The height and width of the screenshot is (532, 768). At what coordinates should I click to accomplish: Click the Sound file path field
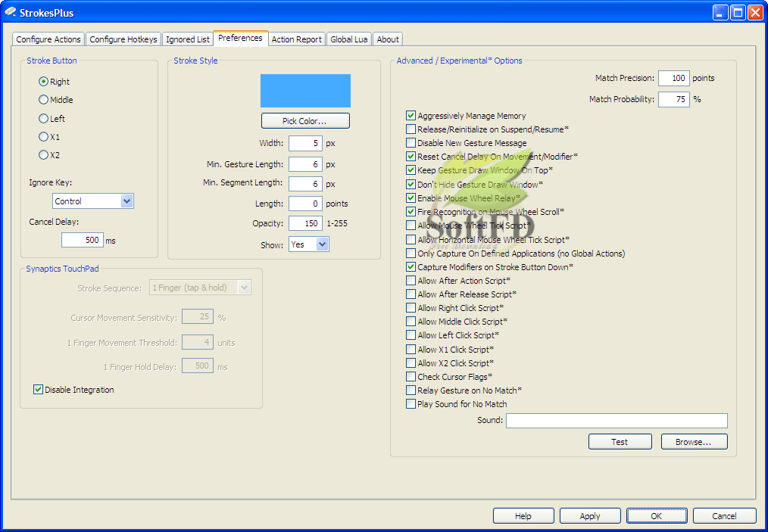[617, 421]
